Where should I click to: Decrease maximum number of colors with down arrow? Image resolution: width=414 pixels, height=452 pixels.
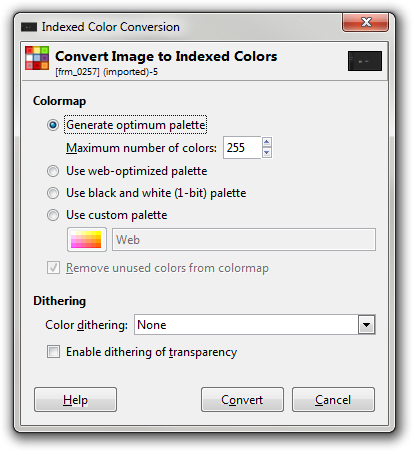tap(267, 153)
